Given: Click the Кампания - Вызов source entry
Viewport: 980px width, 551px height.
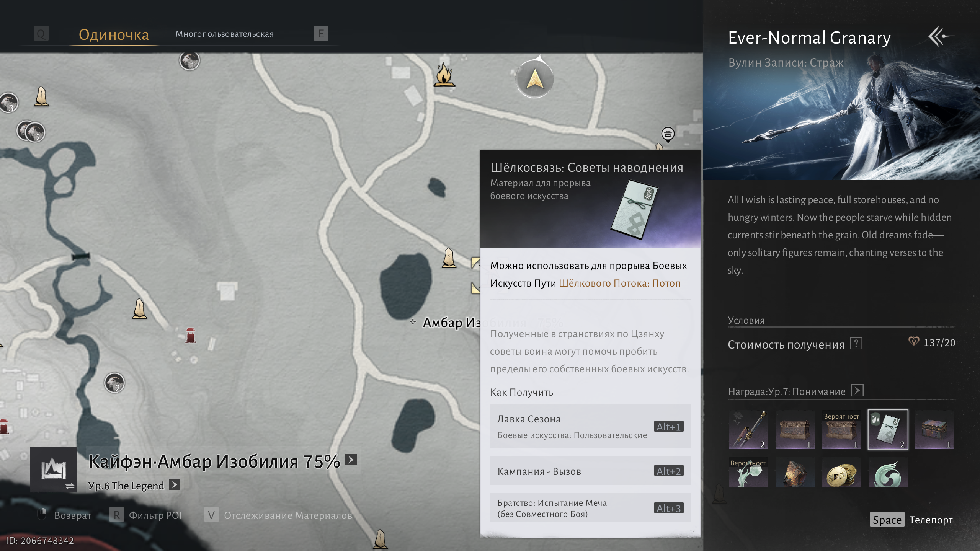Looking at the screenshot, I should [590, 471].
